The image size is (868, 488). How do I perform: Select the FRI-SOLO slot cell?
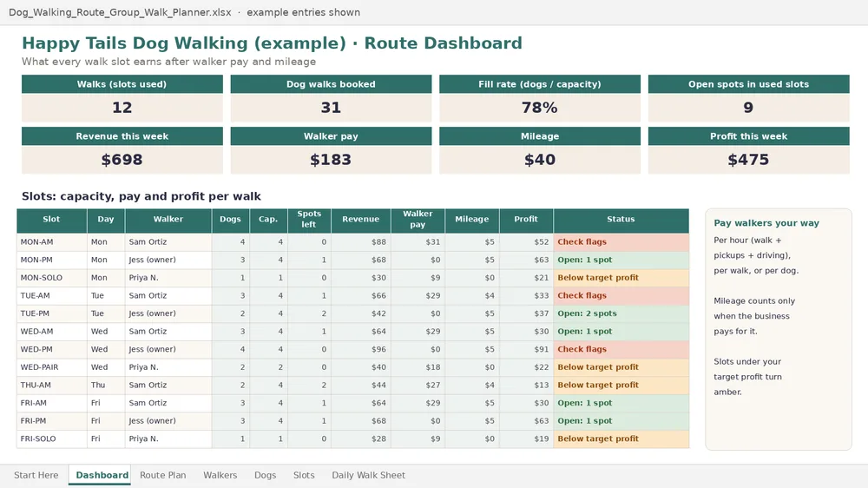pyautogui.click(x=51, y=439)
